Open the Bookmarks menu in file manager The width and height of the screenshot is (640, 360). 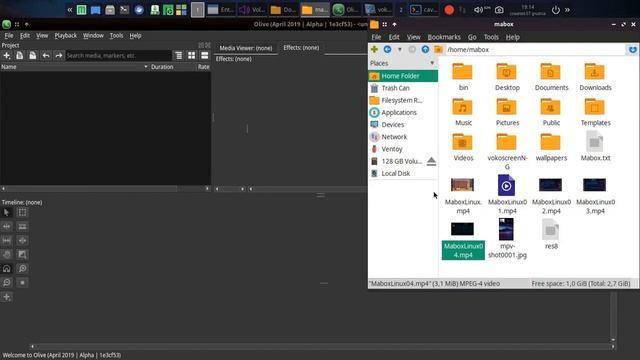[x=444, y=37]
